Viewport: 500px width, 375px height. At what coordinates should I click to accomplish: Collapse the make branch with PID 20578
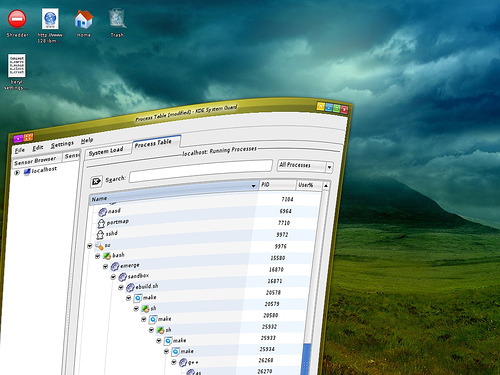[x=128, y=298]
